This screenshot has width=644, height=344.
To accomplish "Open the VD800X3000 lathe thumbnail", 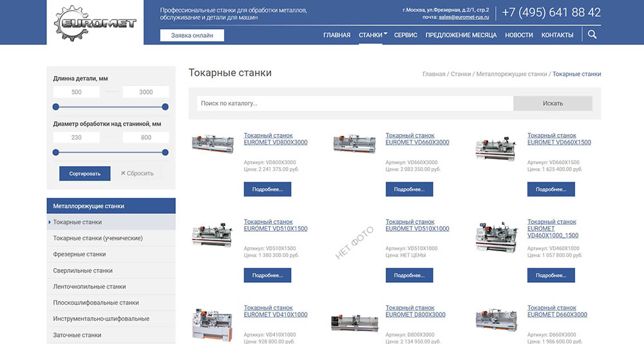I will pos(213,144).
